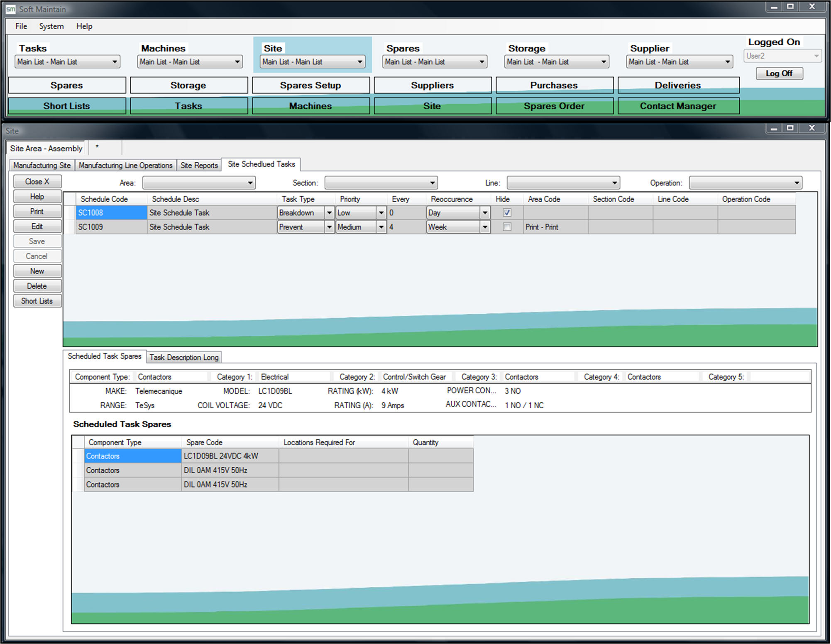Open the File menu

pyautogui.click(x=21, y=26)
